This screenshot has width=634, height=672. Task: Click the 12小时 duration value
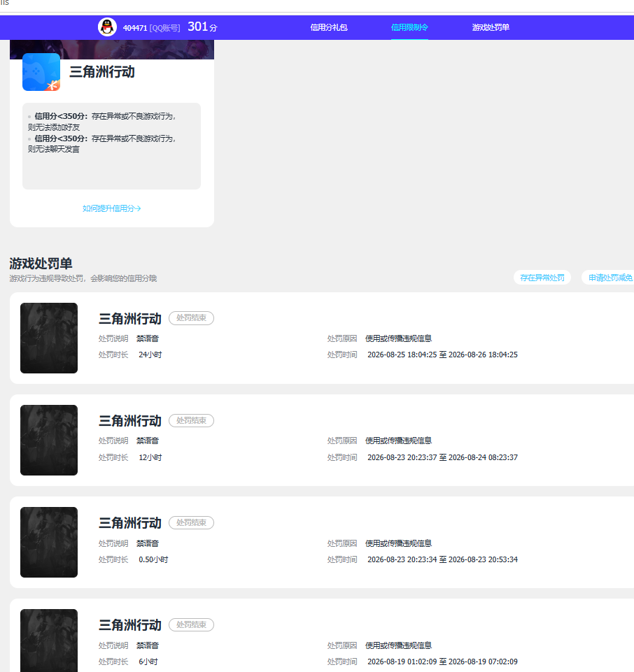(x=150, y=457)
